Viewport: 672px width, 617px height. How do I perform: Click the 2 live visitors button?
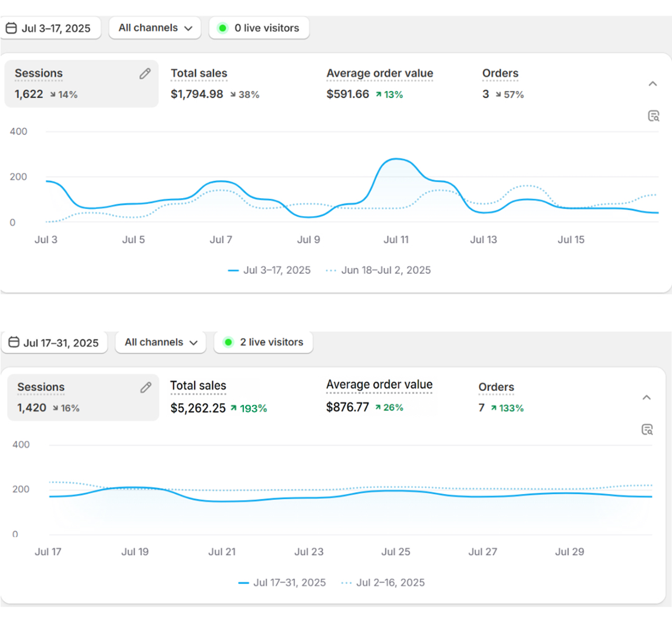tap(264, 342)
